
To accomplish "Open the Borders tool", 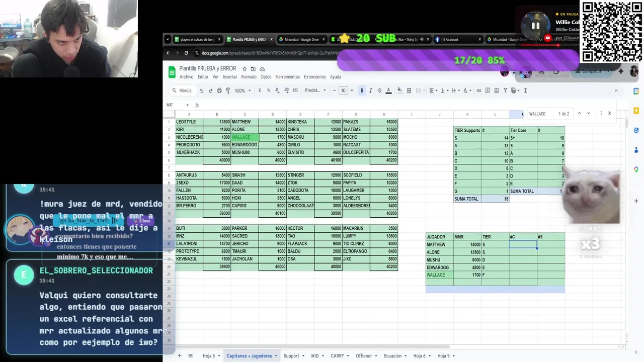I will pyautogui.click(x=409, y=90).
